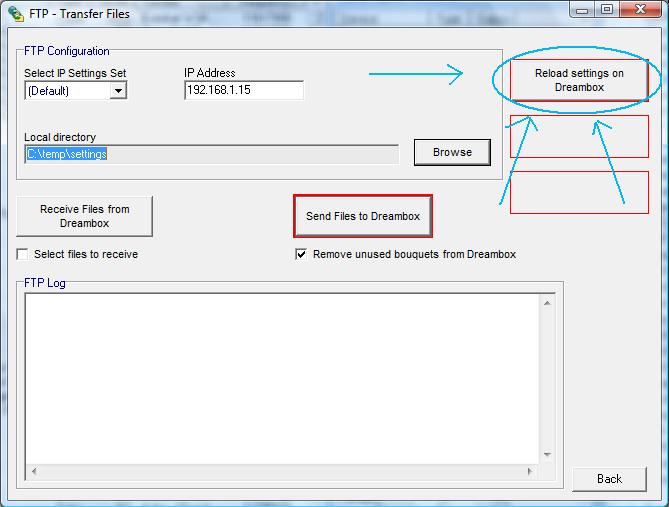Toggle Remove unused bouquets from Dreambox checkbox
This screenshot has height=507, width=669.
[301, 254]
